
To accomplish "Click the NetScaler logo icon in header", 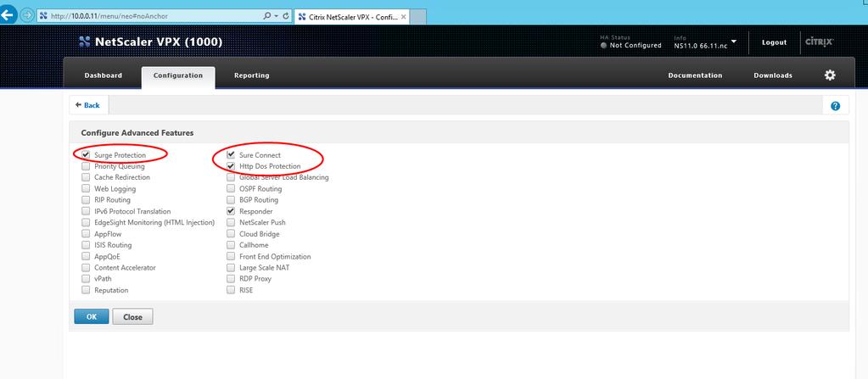I will tap(85, 42).
